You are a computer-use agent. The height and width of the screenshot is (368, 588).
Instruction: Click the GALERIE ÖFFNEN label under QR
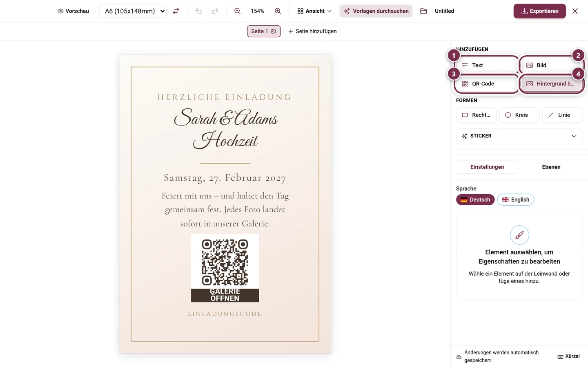[x=225, y=295]
